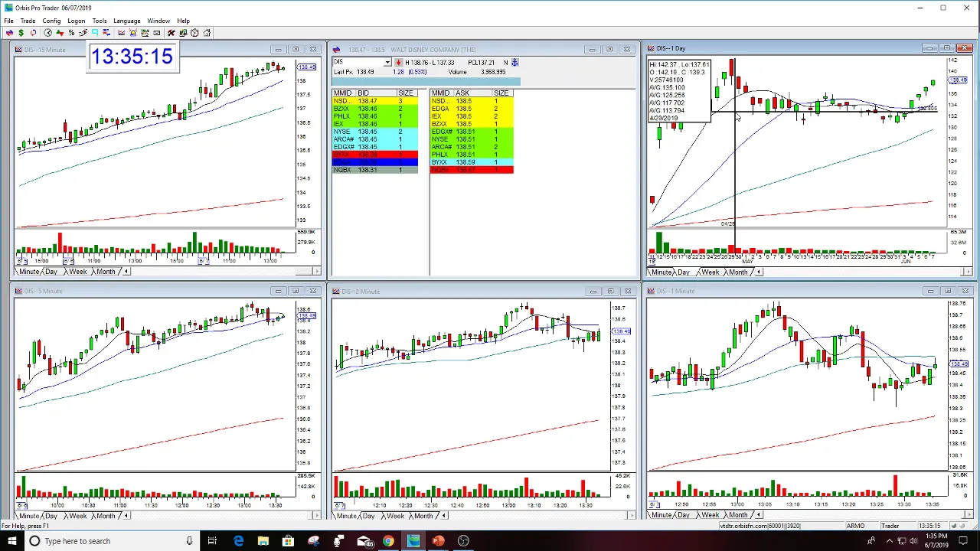Click the house home toolbar icon
The image size is (980, 551).
(x=207, y=33)
